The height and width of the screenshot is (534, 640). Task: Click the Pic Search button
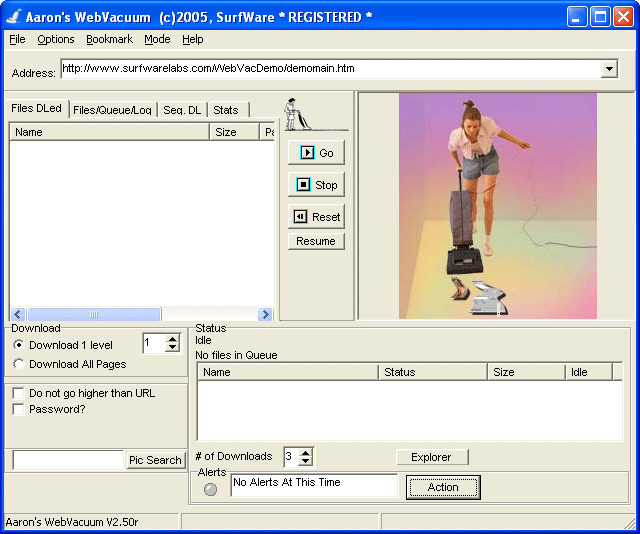[x=155, y=460]
